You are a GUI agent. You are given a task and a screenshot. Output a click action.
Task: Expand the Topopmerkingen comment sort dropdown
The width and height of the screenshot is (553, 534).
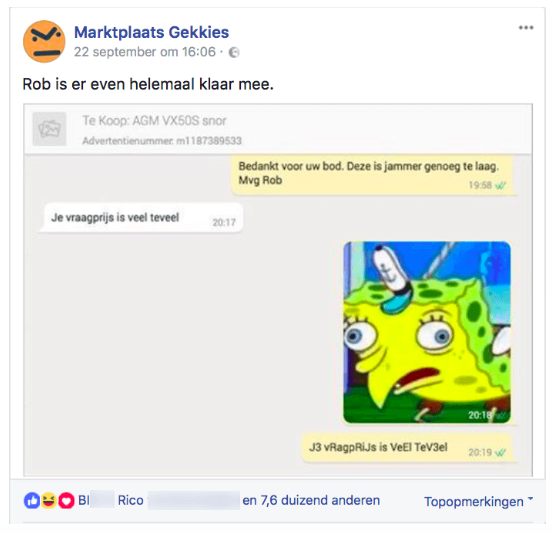click(479, 501)
